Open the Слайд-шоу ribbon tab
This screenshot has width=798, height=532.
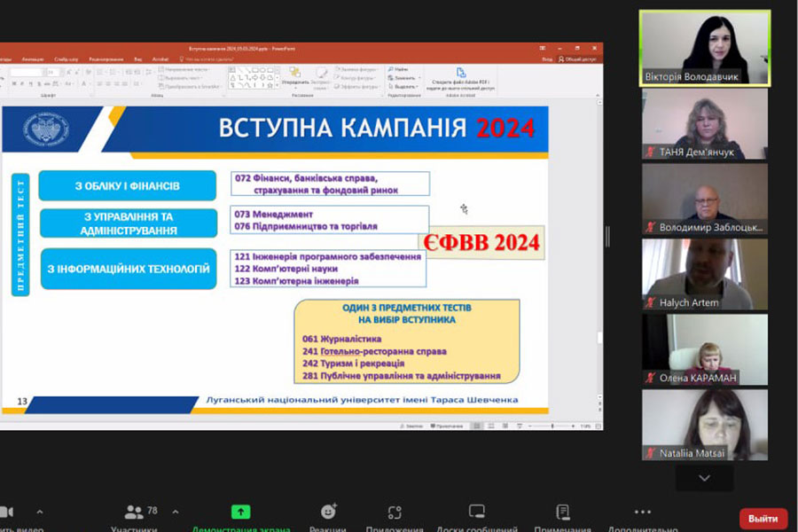[66, 59]
